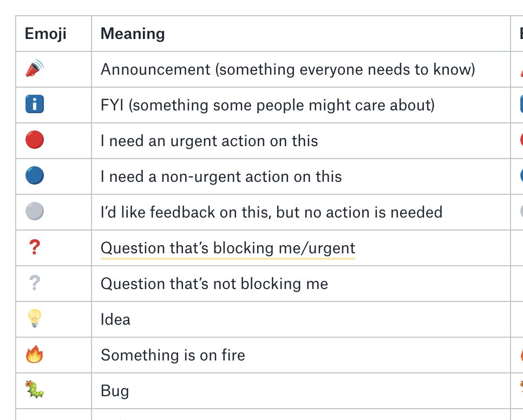The height and width of the screenshot is (420, 523).
Task: Click the 'Bug' meaning cell
Action: (x=301, y=391)
